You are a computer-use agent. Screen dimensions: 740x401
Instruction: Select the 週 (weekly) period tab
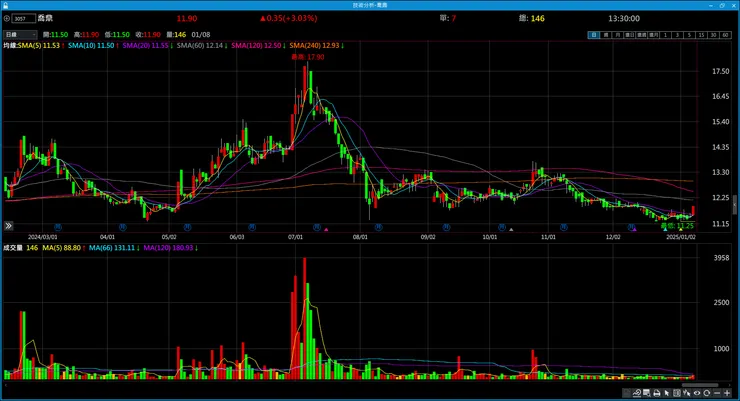pos(606,35)
